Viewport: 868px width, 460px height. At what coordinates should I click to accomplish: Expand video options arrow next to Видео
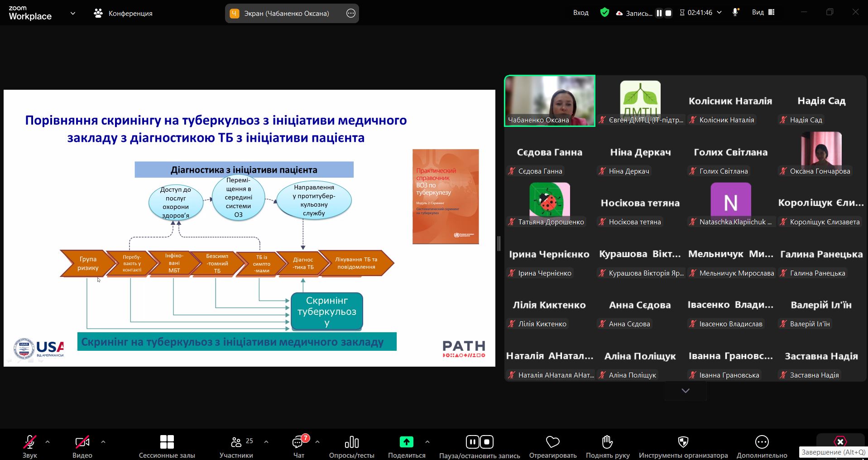click(x=103, y=441)
